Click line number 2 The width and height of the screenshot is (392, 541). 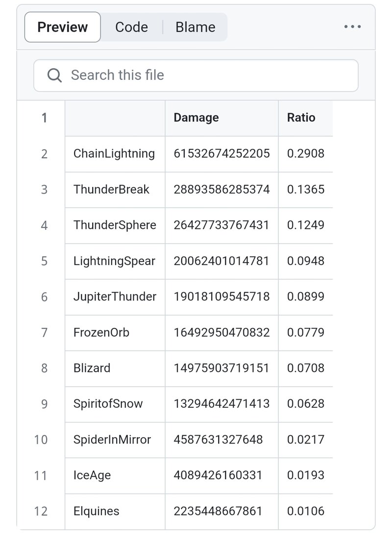[x=44, y=154]
